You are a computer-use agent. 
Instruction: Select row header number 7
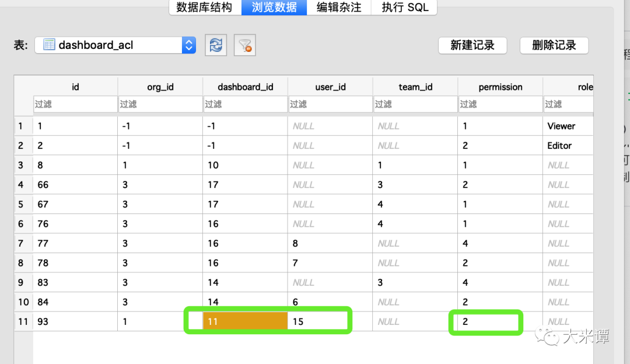pos(24,243)
